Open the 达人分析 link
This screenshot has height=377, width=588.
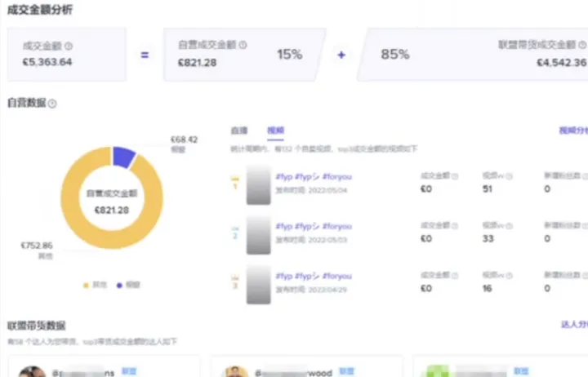coord(574,325)
